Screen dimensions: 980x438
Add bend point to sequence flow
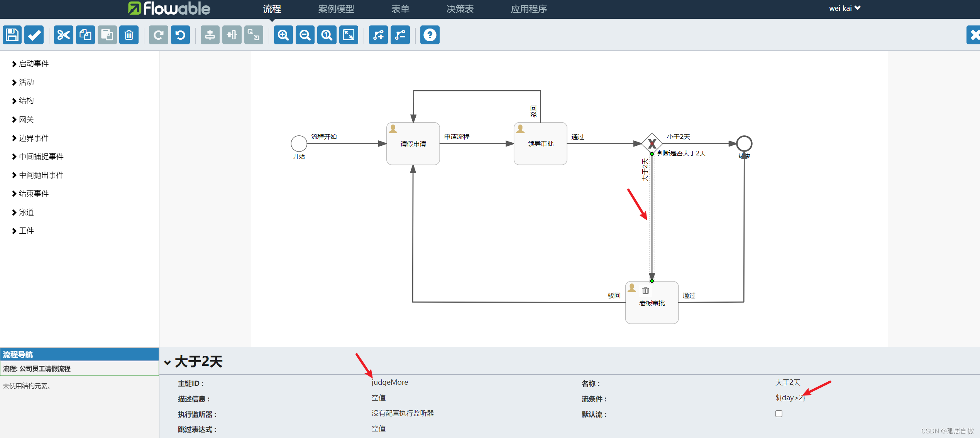click(378, 35)
